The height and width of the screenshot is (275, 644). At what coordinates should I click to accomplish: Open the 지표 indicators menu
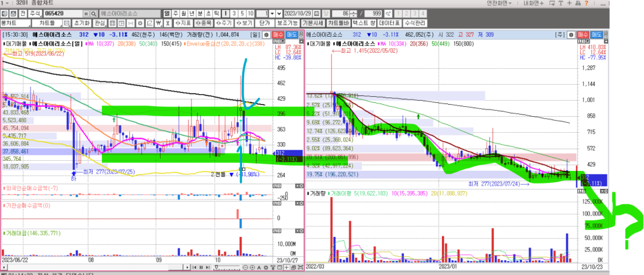click(x=183, y=23)
